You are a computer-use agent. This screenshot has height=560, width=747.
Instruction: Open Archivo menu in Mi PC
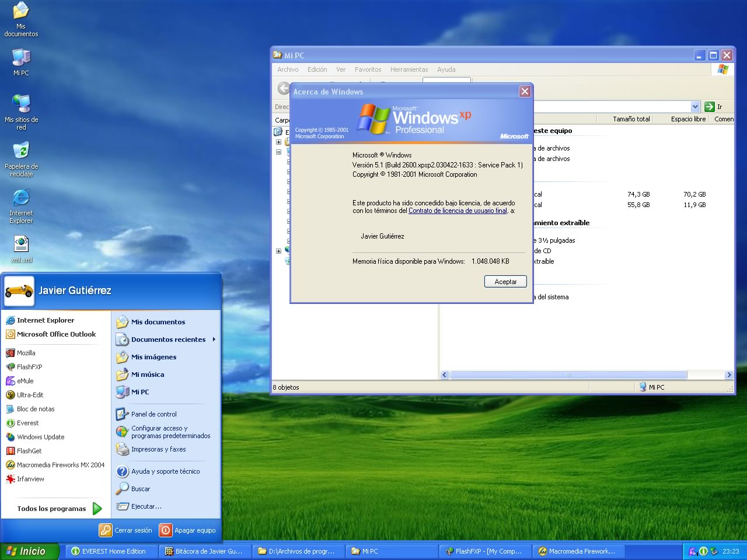[288, 69]
